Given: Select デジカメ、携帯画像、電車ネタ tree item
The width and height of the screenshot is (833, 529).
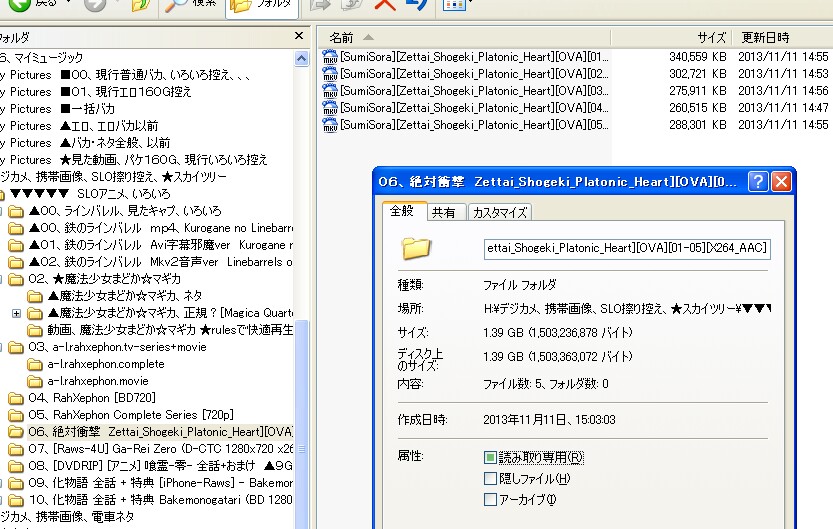Looking at the screenshot, I should tap(67, 517).
